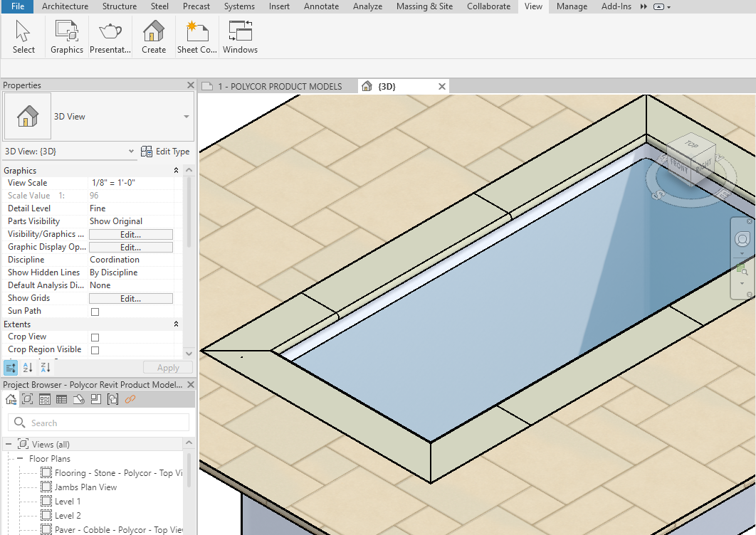Enable Crop View in the Properties palette
756x535 pixels.
coord(93,337)
